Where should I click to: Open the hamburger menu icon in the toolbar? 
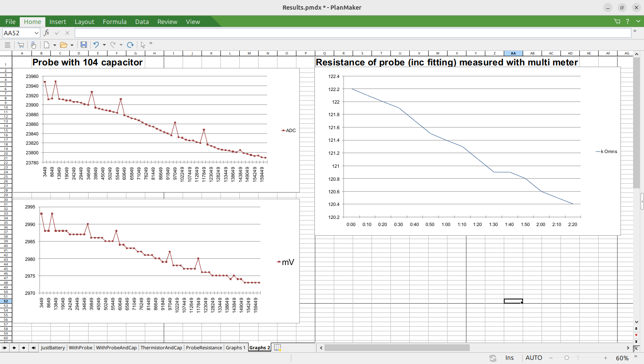(x=7, y=45)
